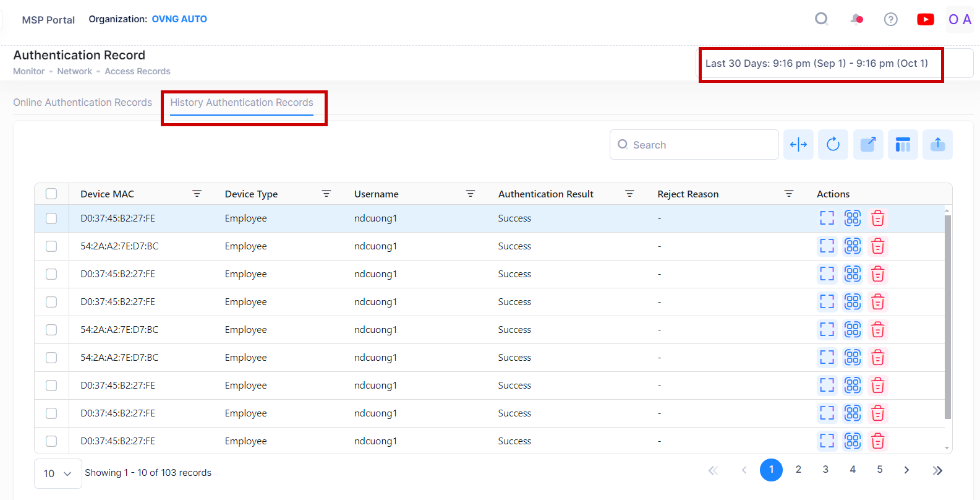Open the rows-per-page dropdown showing 10

pos(58,473)
